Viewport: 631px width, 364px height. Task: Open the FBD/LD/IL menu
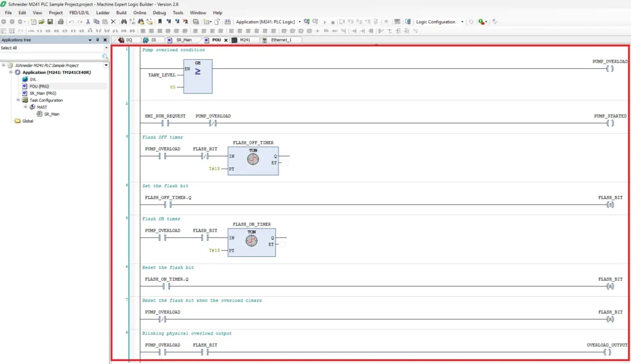click(x=79, y=13)
